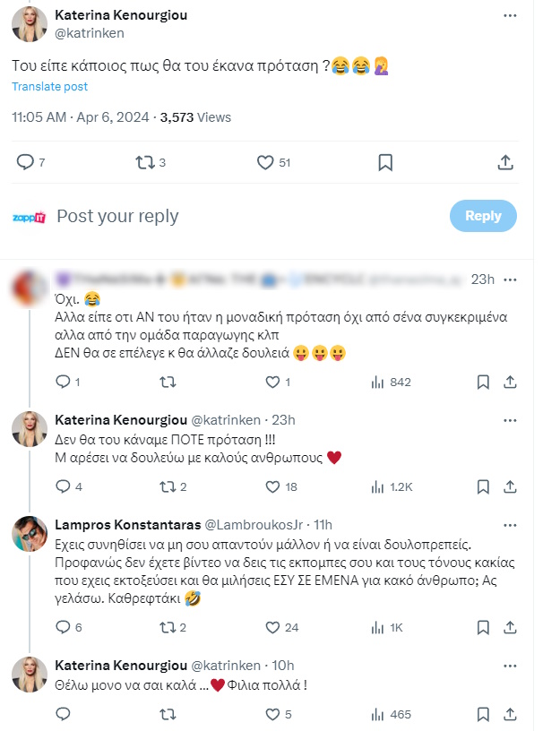Bookmark the main Katerina Kenourgiou post
Screen dimensions: 560x731
(384, 162)
